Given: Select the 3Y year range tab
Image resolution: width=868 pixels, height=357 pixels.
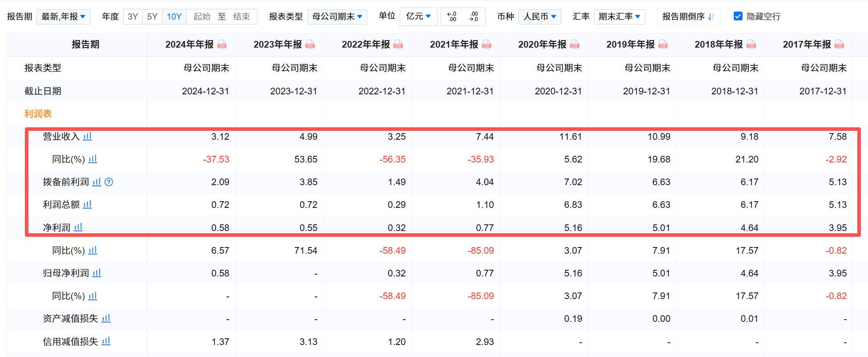Looking at the screenshot, I should [x=133, y=16].
